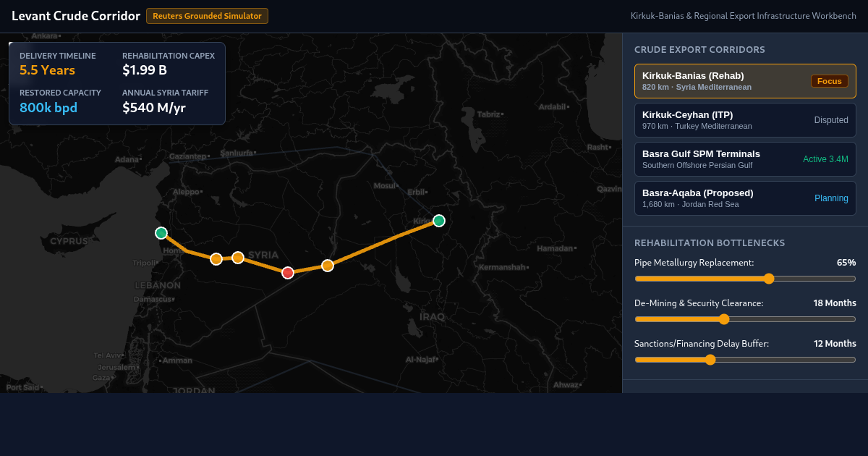This screenshot has height=456, width=868.
Task: Click the 800k bpd restored capacity value
Action: tap(48, 108)
